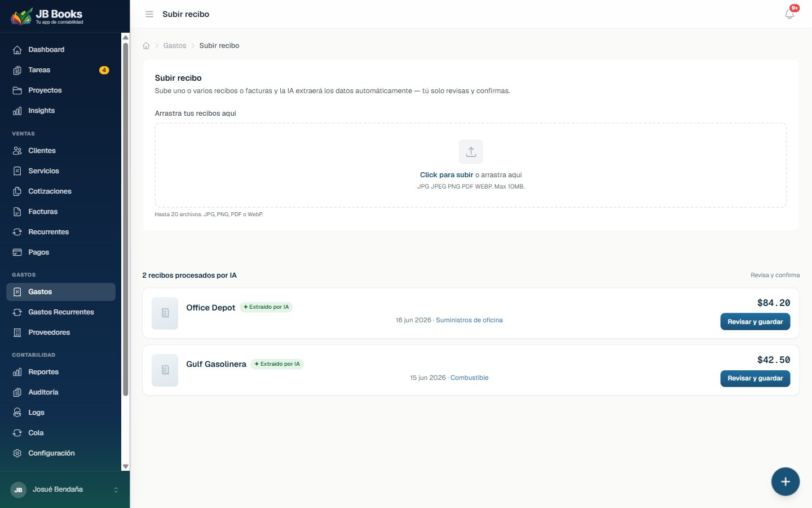Click Revisar y guardar for Office Depot
Image resolution: width=812 pixels, height=508 pixels.
click(755, 322)
